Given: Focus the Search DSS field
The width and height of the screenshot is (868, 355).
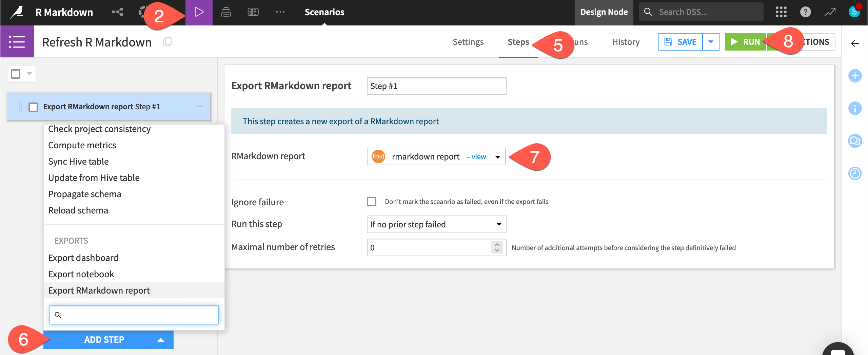Looking at the screenshot, I should [701, 12].
